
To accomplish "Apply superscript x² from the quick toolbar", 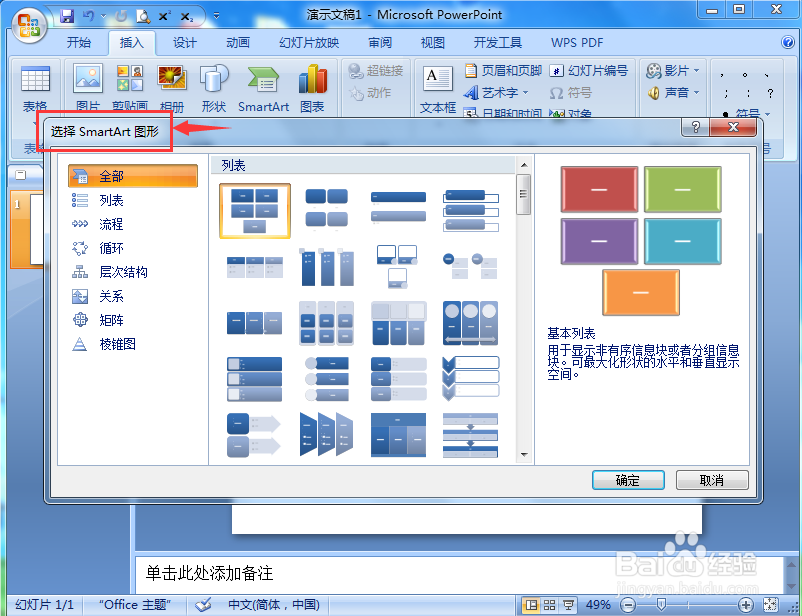I will tap(164, 16).
